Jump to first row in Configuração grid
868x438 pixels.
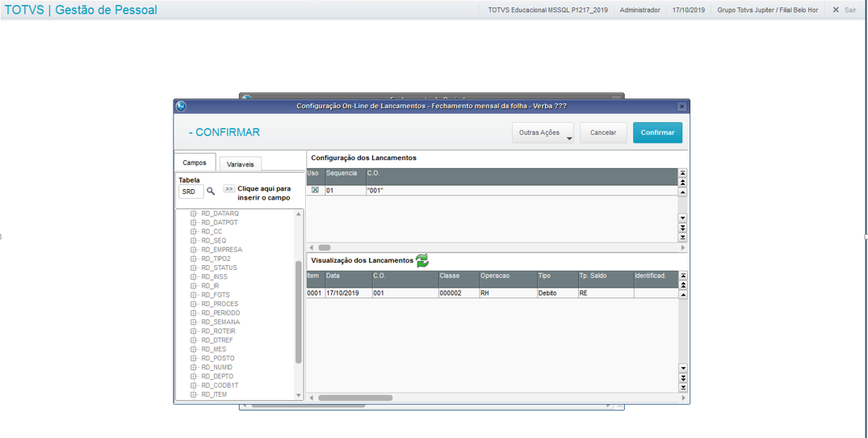(x=682, y=173)
